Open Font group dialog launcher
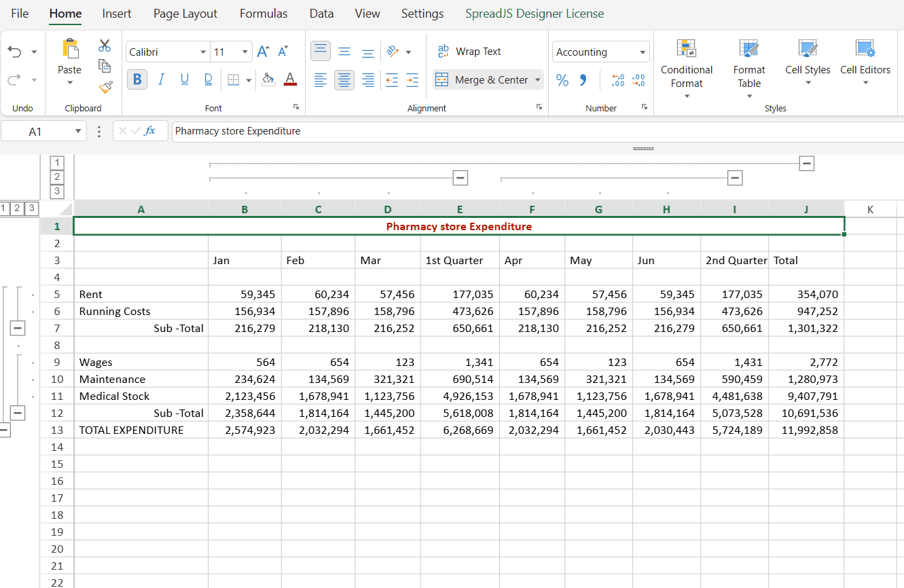The height and width of the screenshot is (588, 904). (296, 107)
